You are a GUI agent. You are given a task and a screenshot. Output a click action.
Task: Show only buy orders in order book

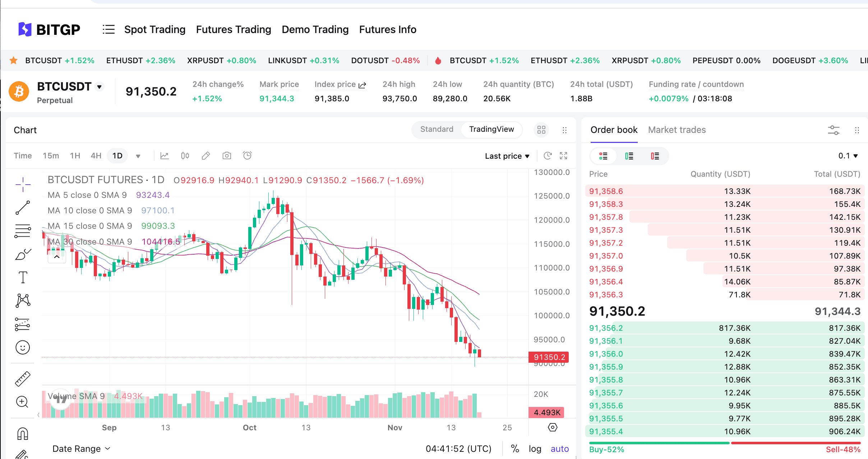tap(629, 156)
